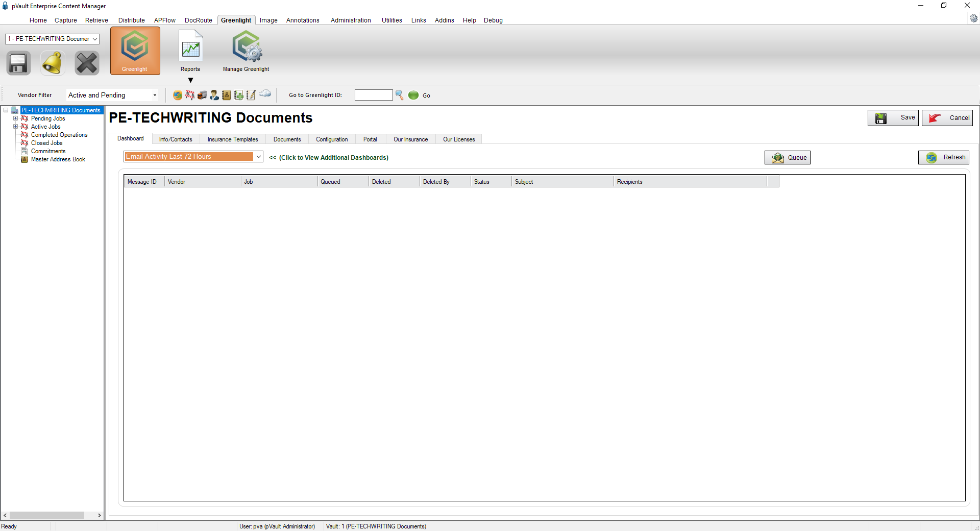Open the vault selector dropdown
980x531 pixels.
coord(95,39)
